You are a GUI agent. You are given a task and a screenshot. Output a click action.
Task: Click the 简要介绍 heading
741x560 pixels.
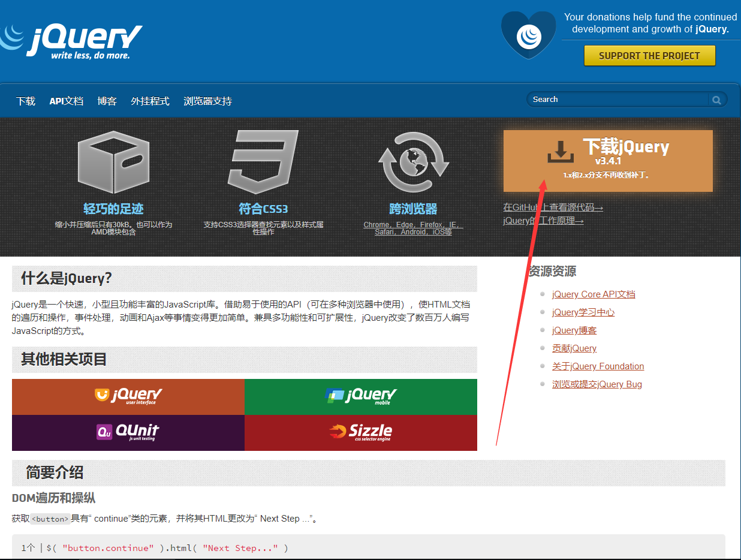pos(55,472)
